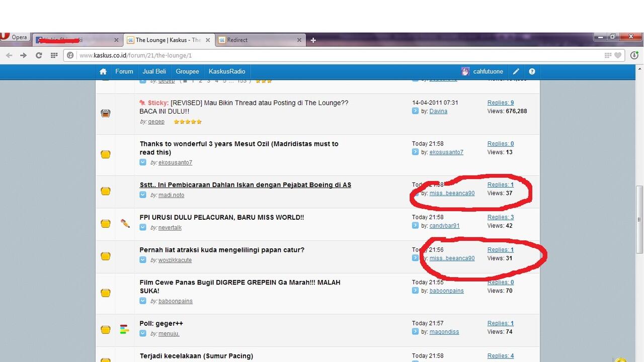This screenshot has height=362, width=644.
Task: View baboonpains author profile under thread title
Action: point(176,301)
